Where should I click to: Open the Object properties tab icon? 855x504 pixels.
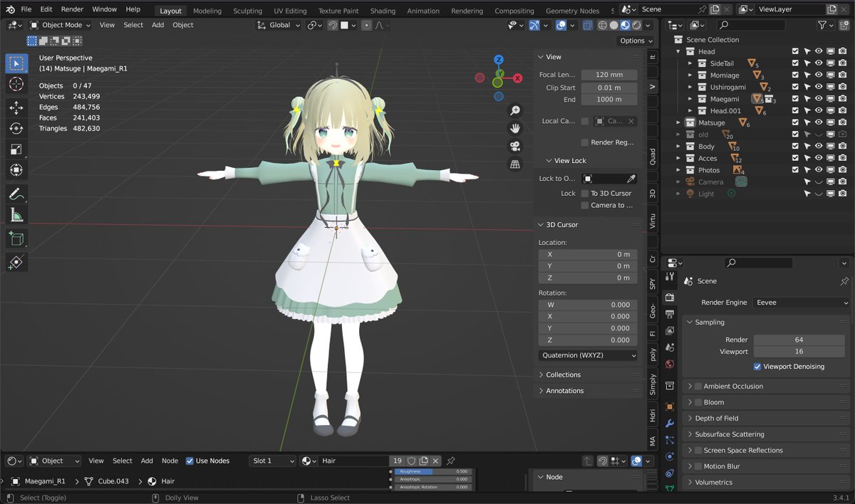click(x=669, y=406)
